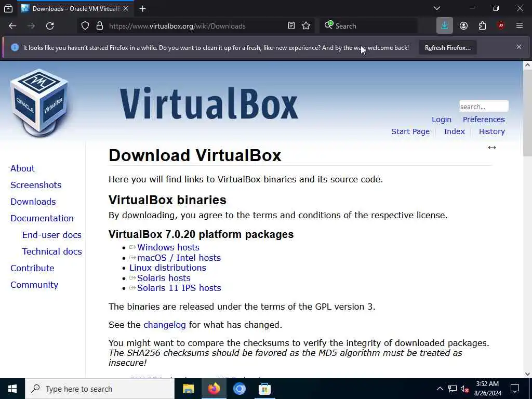Open the About page from sidebar
532x399 pixels.
pos(23,168)
